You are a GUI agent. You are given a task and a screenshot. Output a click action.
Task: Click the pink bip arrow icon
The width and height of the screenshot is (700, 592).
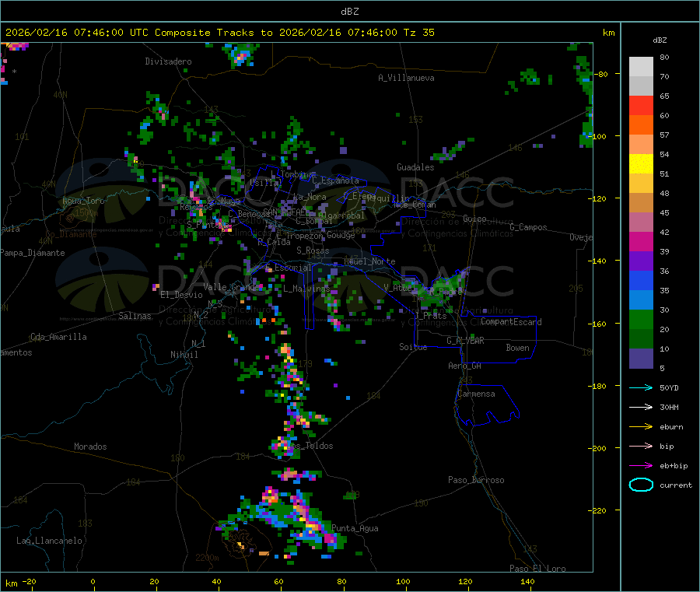pos(641,446)
